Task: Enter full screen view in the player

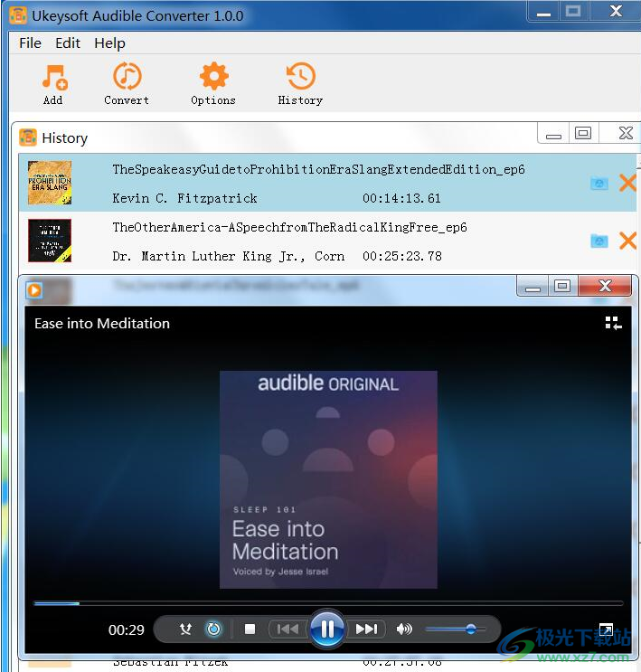Action: tap(606, 629)
